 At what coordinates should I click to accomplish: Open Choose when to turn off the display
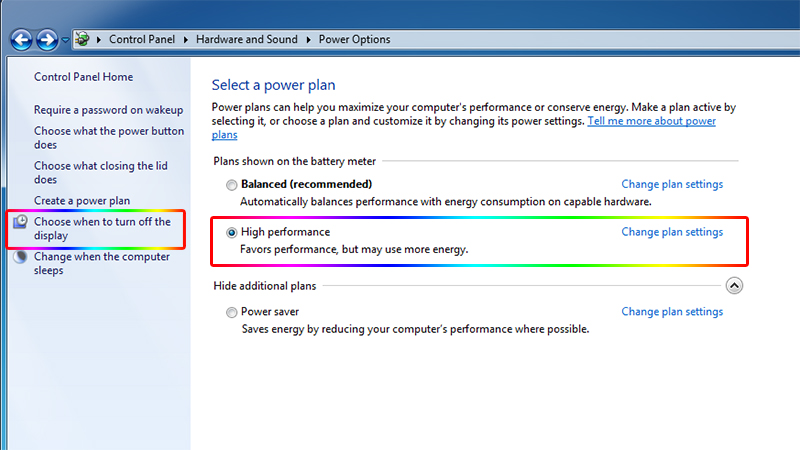pyautogui.click(x=103, y=229)
